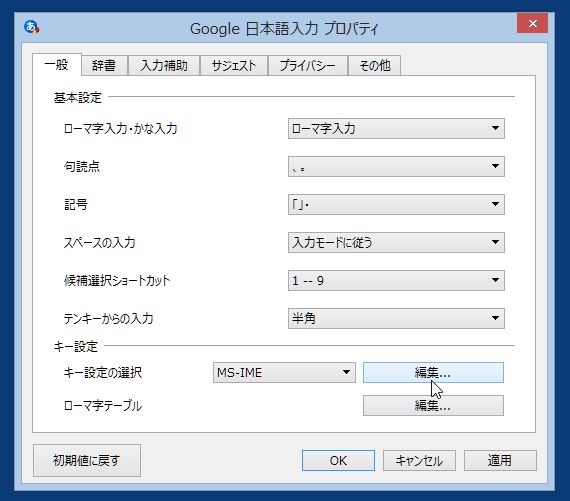Image resolution: width=570 pixels, height=501 pixels.
Task: Click the テンキーからの入力 label
Action: [x=108, y=318]
